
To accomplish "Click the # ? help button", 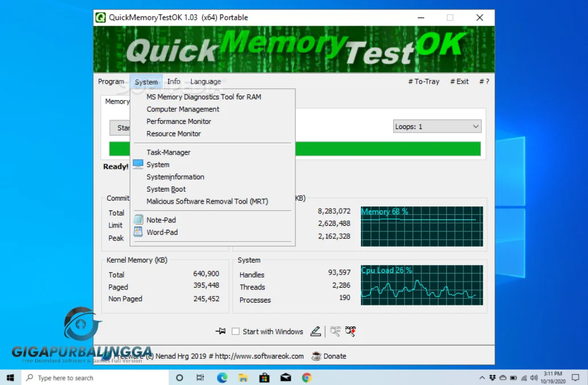I will tap(484, 81).
